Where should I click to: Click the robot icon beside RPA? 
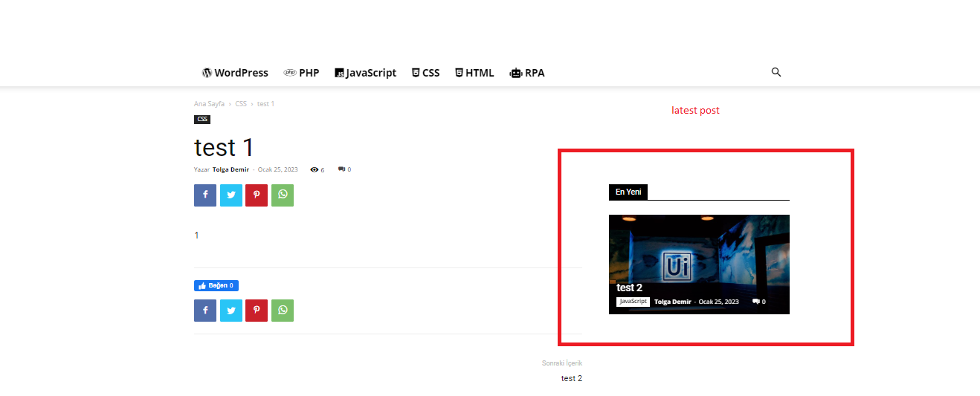pyautogui.click(x=516, y=73)
